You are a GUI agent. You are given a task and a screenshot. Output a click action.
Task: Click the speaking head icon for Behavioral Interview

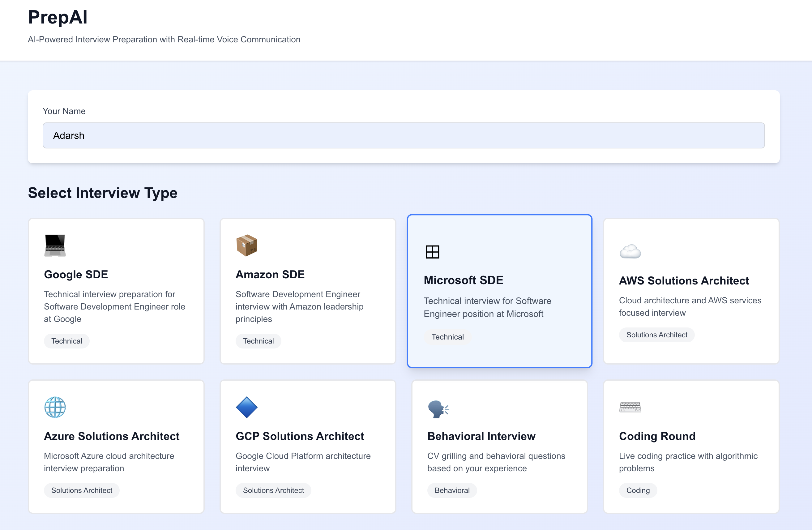[438, 408]
